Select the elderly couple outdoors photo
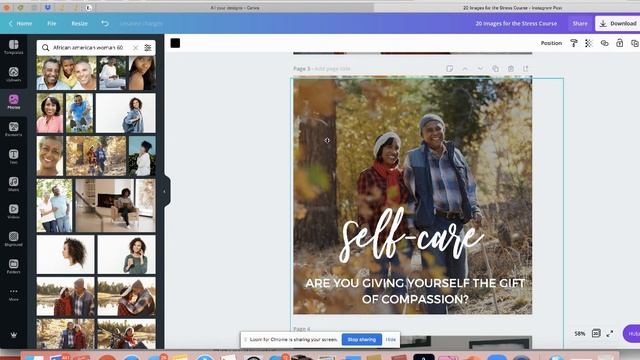 point(54,205)
